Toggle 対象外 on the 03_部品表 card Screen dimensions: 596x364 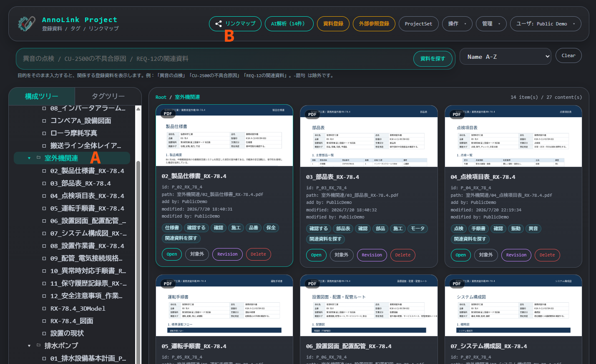click(342, 255)
